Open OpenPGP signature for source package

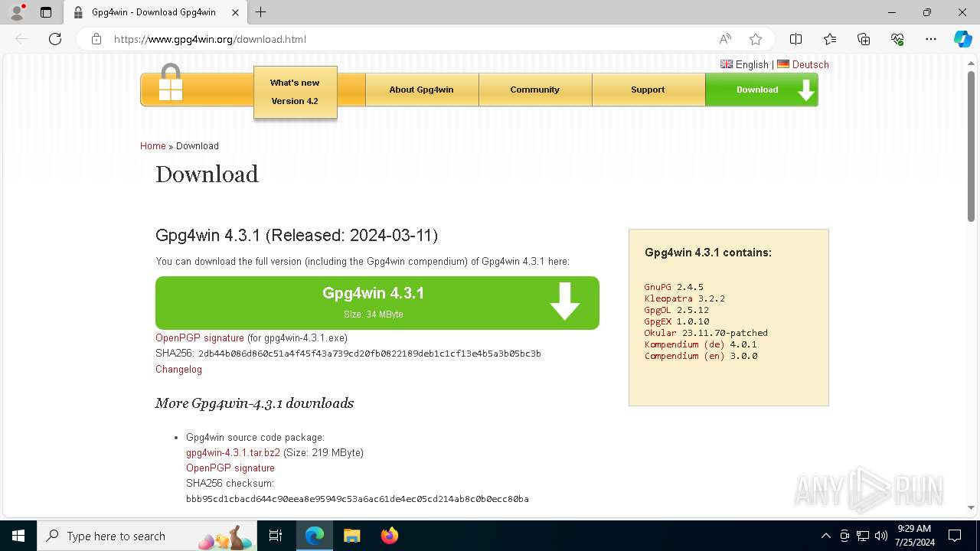click(230, 468)
